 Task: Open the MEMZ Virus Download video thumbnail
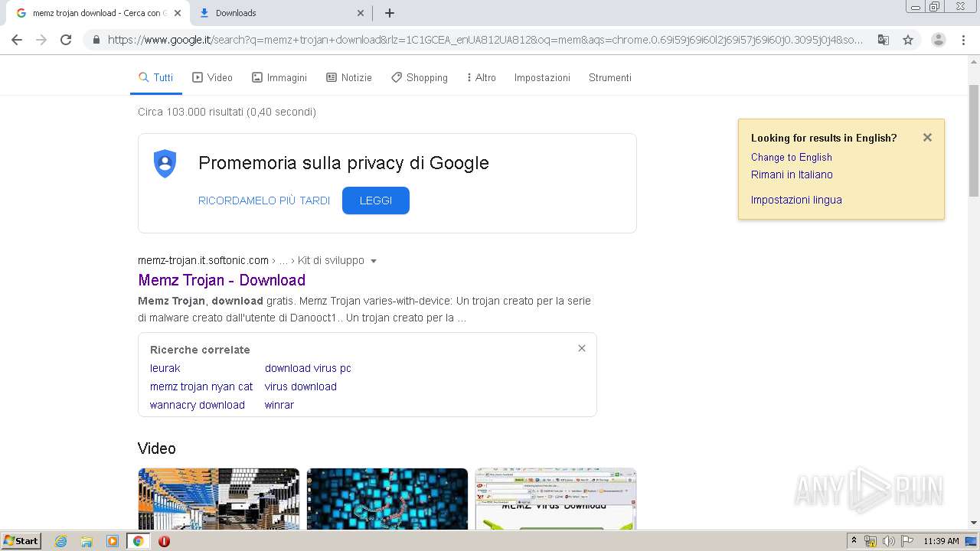click(556, 498)
